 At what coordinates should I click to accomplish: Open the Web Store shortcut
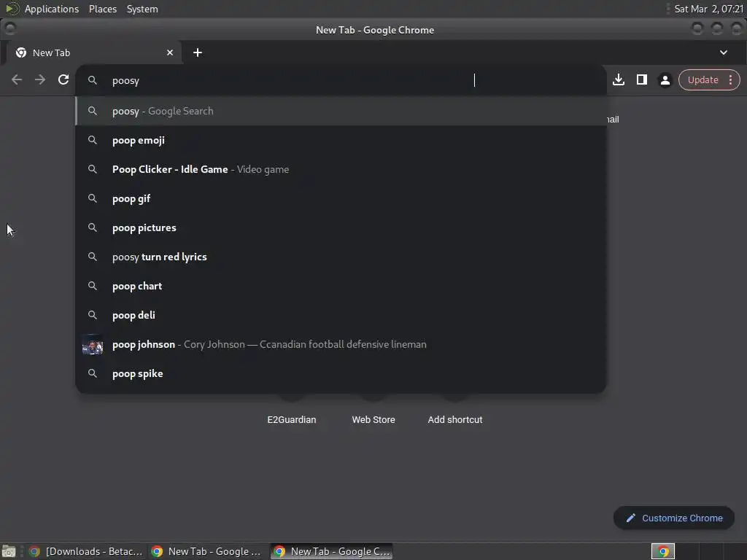(x=373, y=419)
